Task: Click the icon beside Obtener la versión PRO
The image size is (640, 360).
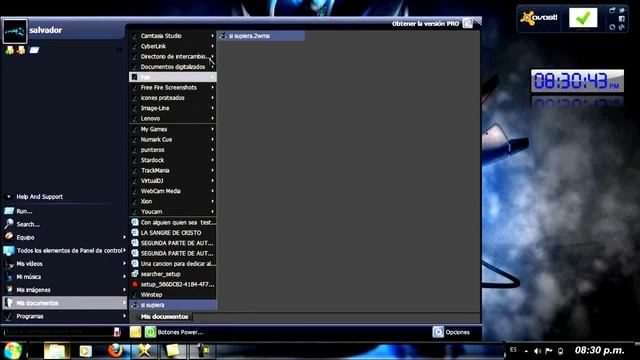Action: click(468, 23)
